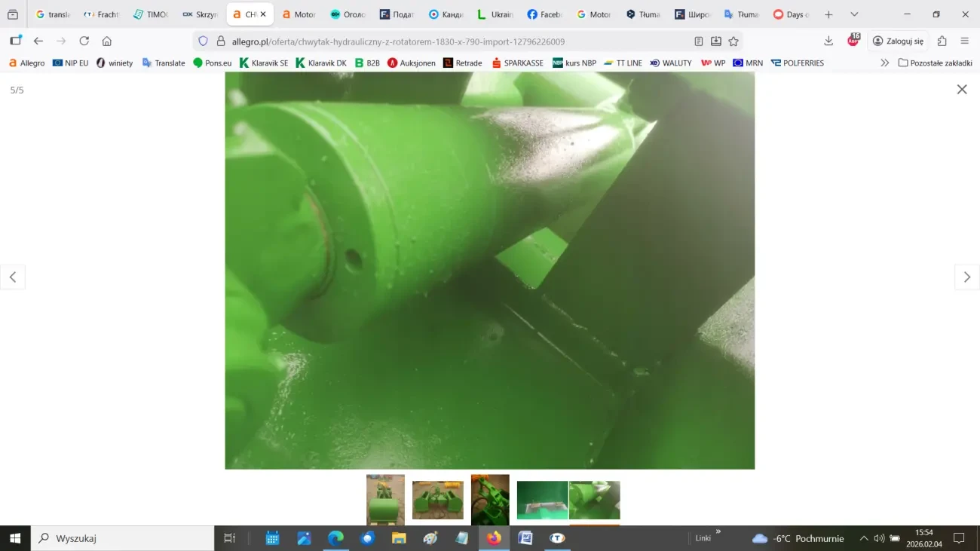Open the Firefox downloads panel
The height and width of the screenshot is (551, 980).
pyautogui.click(x=828, y=41)
